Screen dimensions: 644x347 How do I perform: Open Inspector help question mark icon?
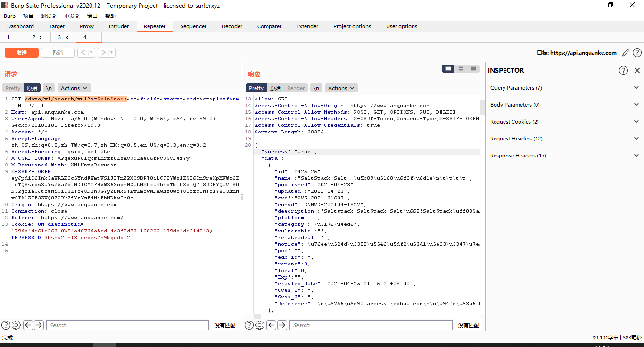623,70
